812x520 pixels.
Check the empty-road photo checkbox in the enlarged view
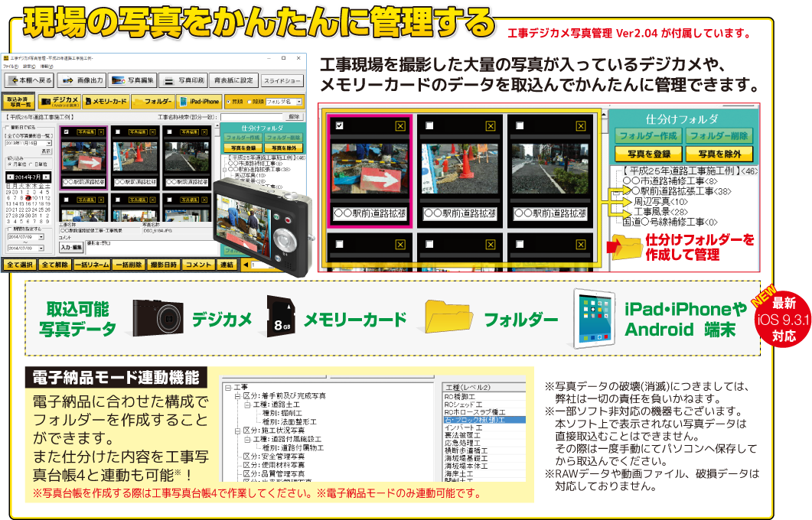point(520,125)
